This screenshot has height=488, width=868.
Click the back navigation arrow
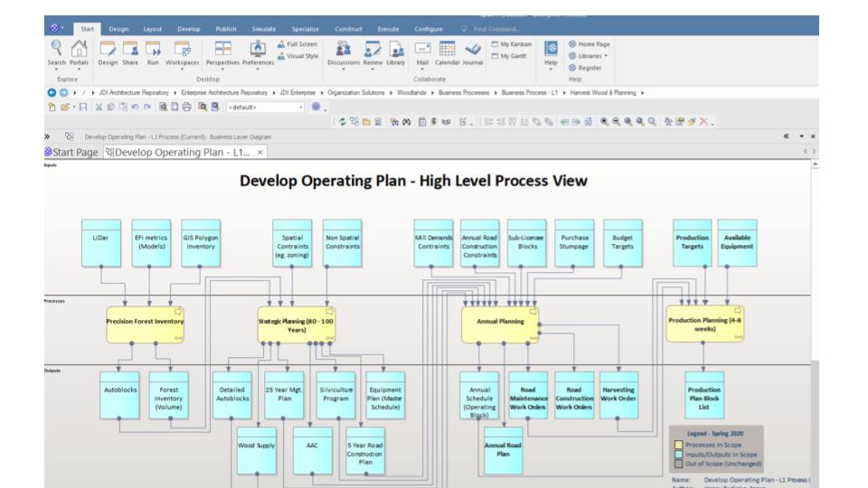click(52, 93)
